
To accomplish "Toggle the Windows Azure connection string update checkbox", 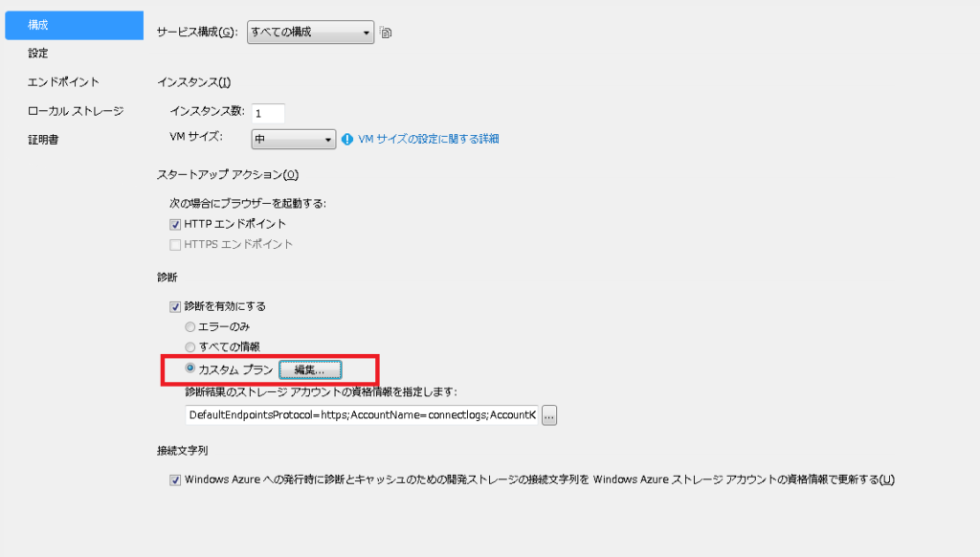I will pos(175,480).
